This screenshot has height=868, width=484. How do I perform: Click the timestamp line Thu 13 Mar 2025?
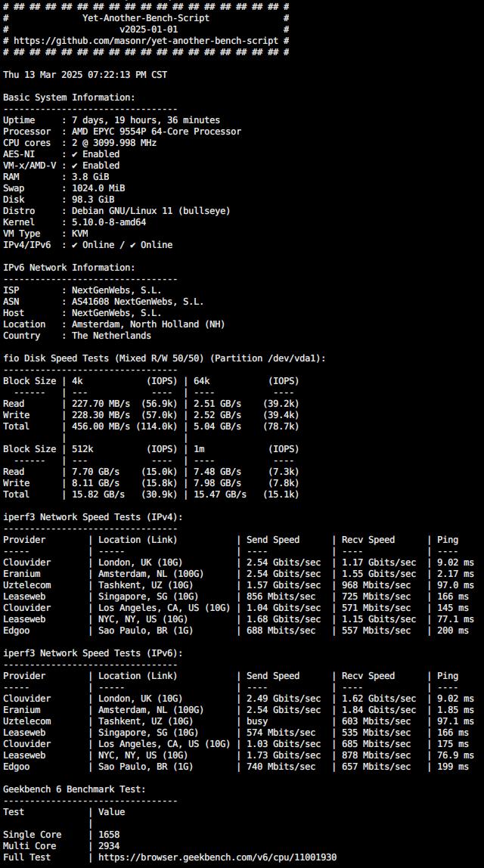85,75
